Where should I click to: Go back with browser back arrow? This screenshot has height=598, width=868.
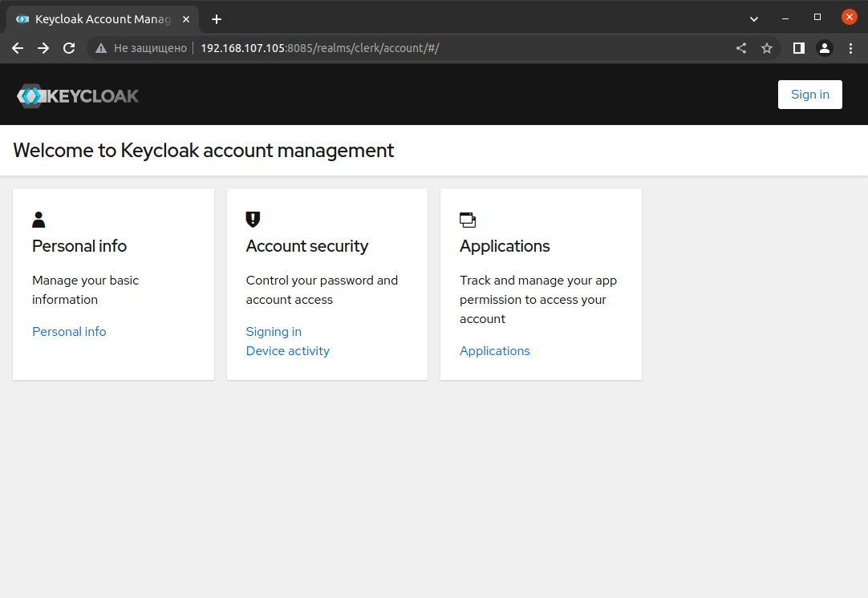coord(18,48)
